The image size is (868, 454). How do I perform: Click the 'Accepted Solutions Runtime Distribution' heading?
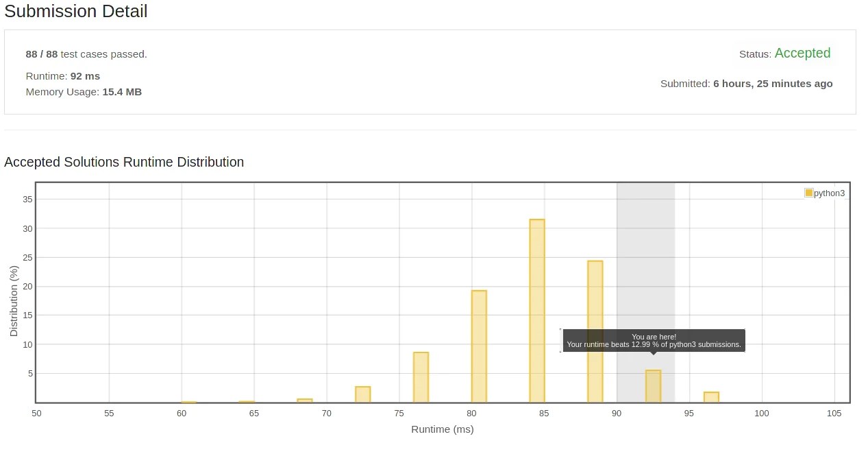click(x=124, y=163)
